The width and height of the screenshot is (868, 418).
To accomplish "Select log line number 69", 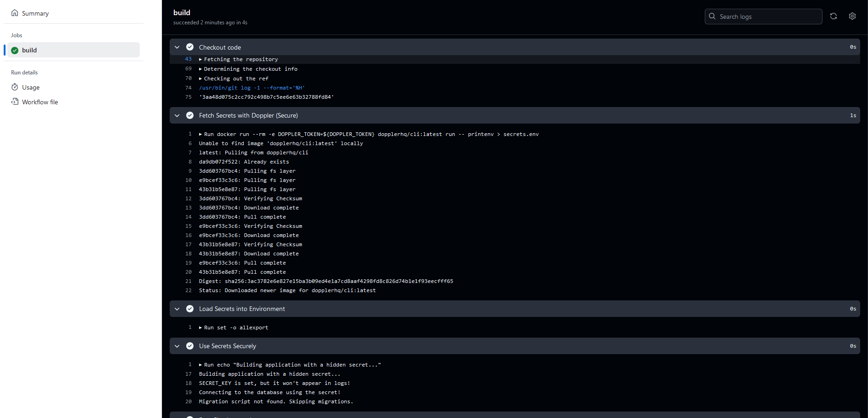I will tap(188, 68).
